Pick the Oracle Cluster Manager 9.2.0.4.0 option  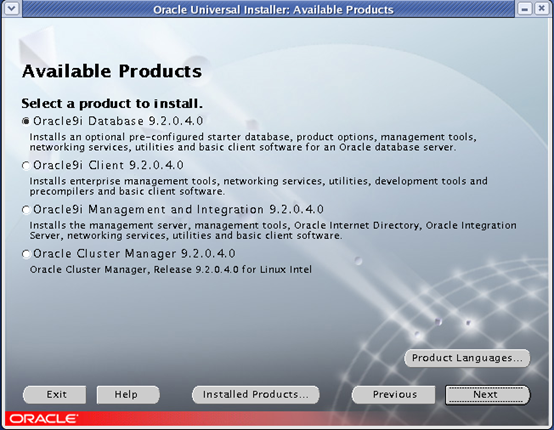point(26,254)
